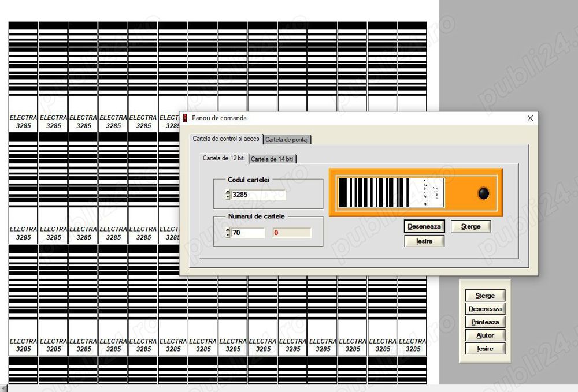Open help via the Ajutor button
The image size is (578, 392).
tap(485, 335)
